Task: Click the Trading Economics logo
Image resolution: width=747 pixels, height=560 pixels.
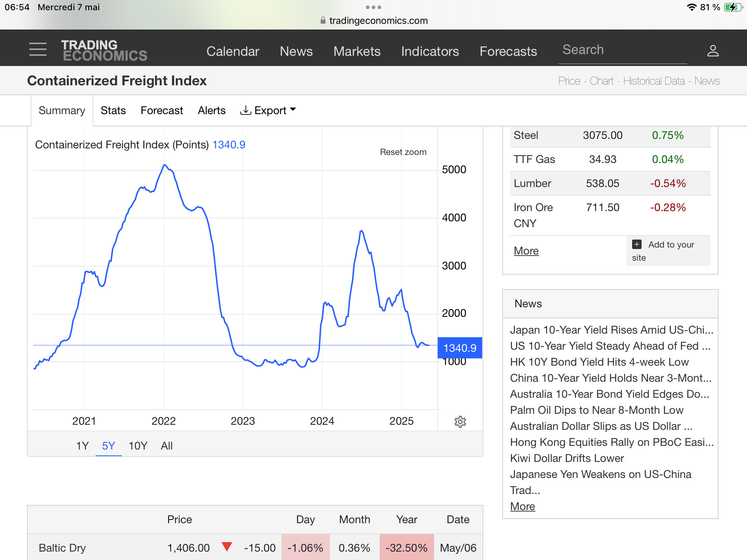Action: (x=104, y=50)
